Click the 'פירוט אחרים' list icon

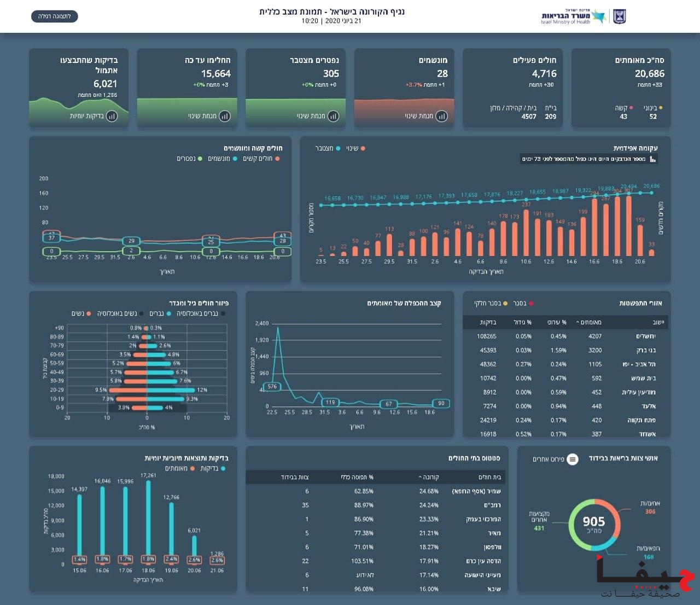(x=572, y=459)
